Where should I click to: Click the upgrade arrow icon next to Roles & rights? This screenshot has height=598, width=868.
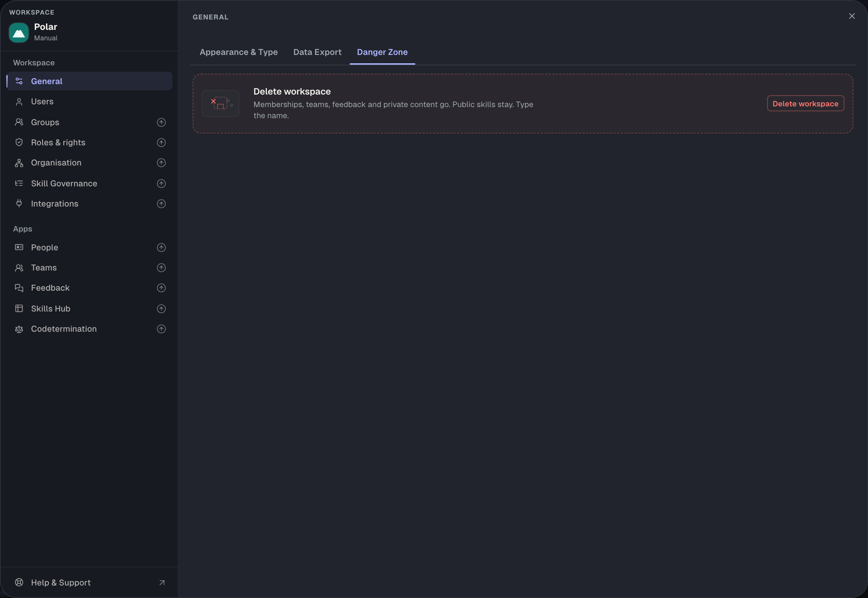(x=161, y=143)
